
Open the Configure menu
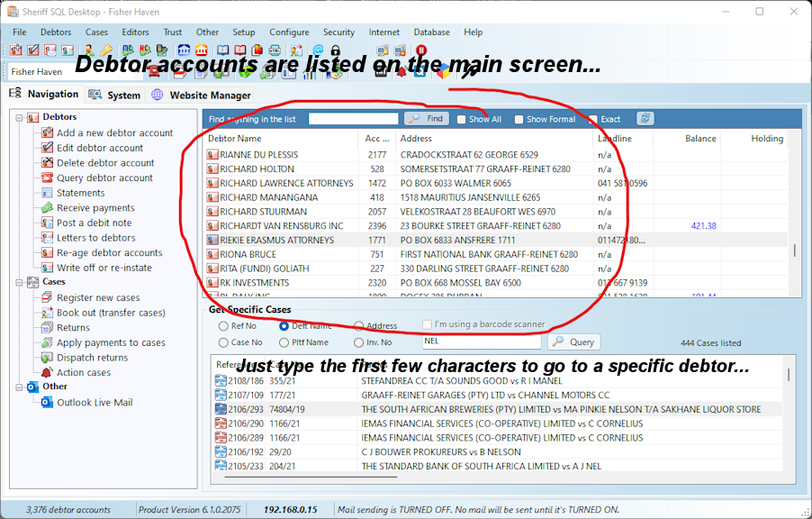click(289, 32)
